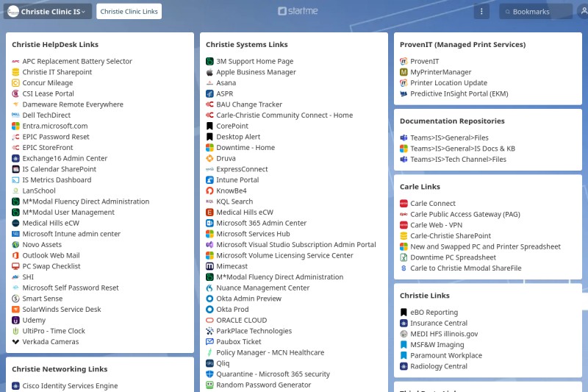
Task: Click the Verkada Cameras icon
Action: 15,342
